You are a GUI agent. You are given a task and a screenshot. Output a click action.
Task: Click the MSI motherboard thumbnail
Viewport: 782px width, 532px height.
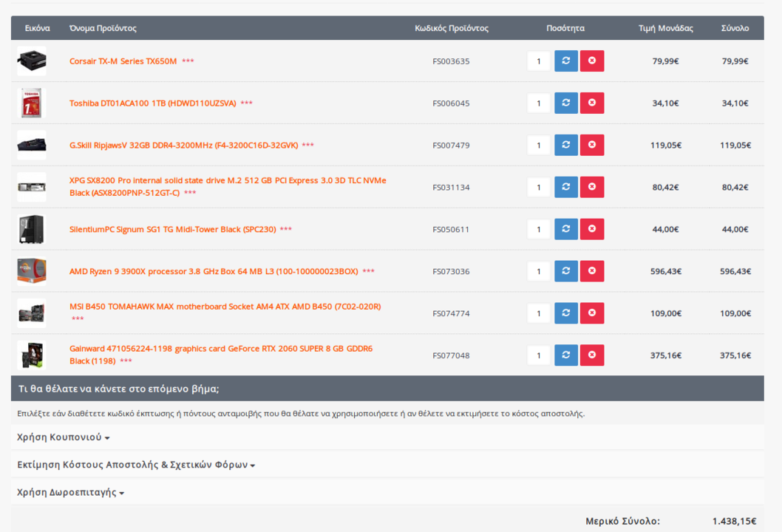[32, 313]
